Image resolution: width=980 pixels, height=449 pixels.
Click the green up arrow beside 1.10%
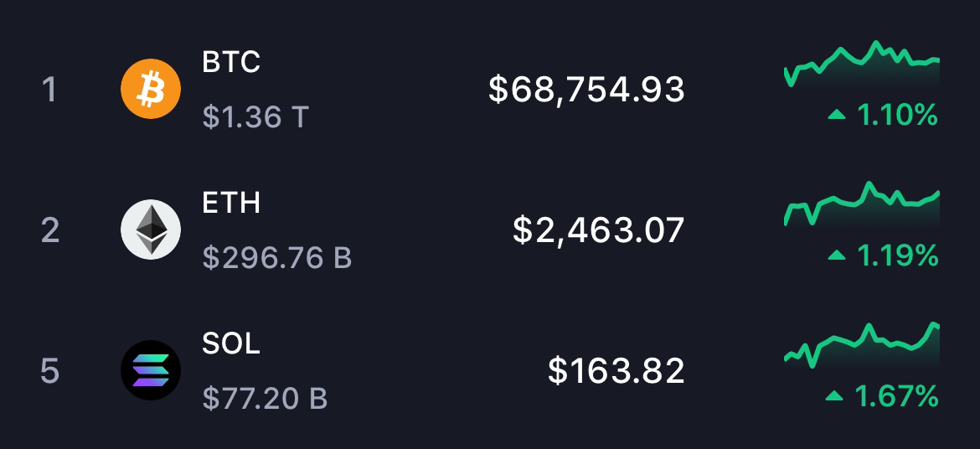837,115
